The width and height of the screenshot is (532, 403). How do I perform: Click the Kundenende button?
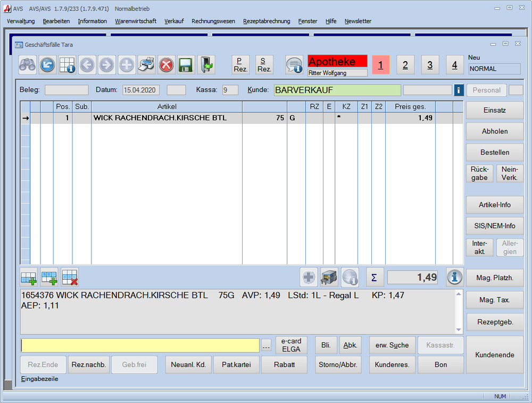[x=495, y=355]
